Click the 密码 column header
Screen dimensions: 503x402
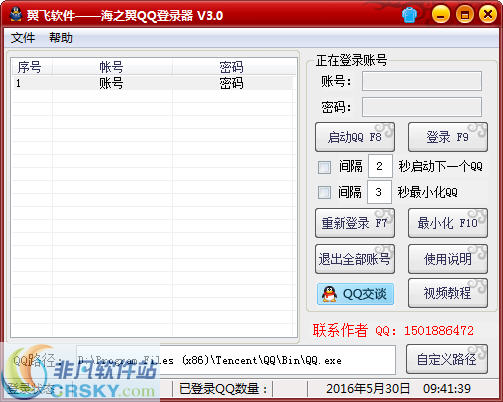coord(233,67)
